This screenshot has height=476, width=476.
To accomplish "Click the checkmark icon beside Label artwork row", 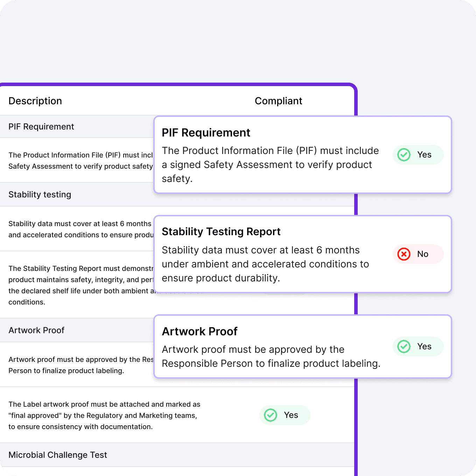I will [x=270, y=415].
